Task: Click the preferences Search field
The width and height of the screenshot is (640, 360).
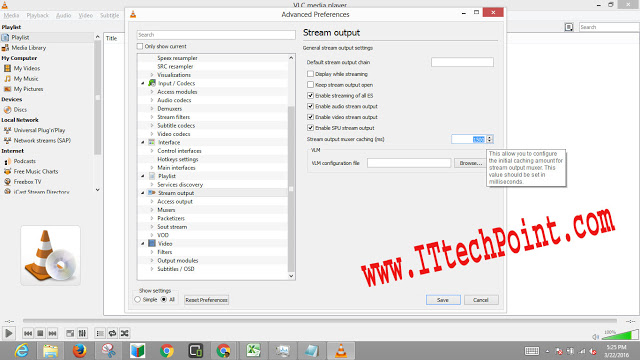Action: (216, 35)
